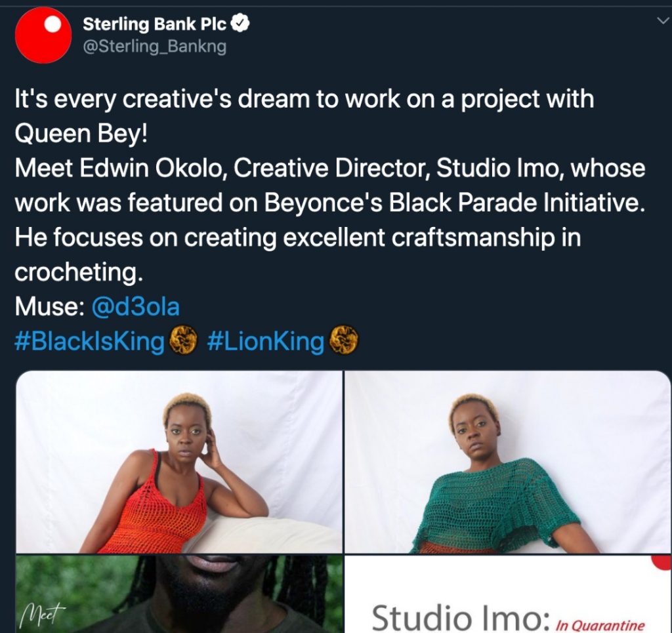Open Sterling Bank's profile avatar

point(42,36)
